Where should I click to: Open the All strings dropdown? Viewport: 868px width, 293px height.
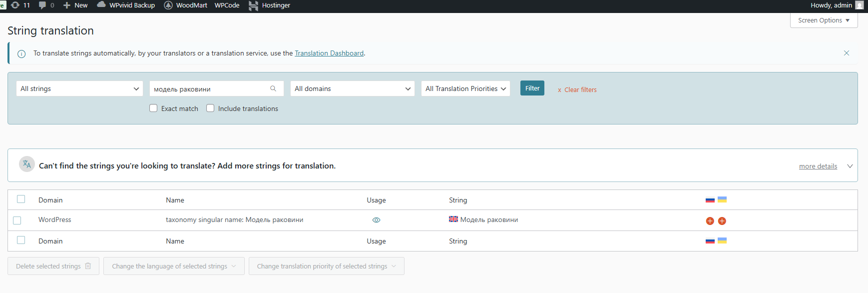79,88
